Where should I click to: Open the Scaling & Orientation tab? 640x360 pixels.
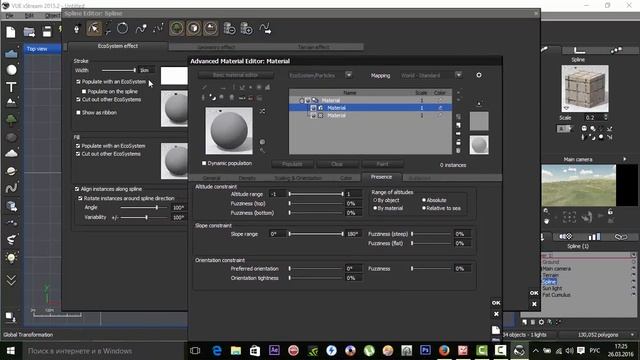click(298, 178)
